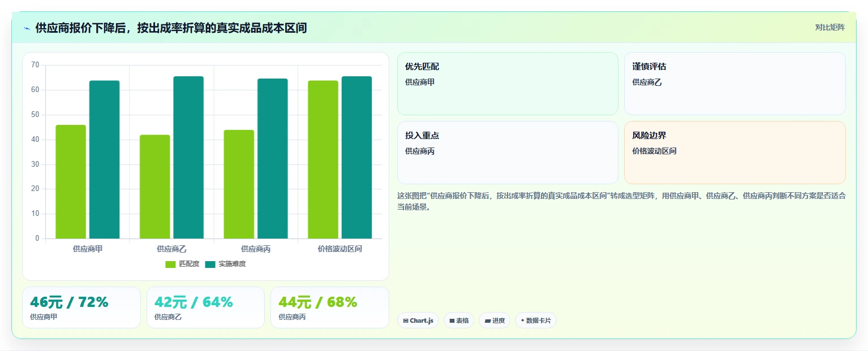Click the 供应商丙 x-axis label
Image resolution: width=868 pixels, height=351 pixels.
[x=256, y=249]
